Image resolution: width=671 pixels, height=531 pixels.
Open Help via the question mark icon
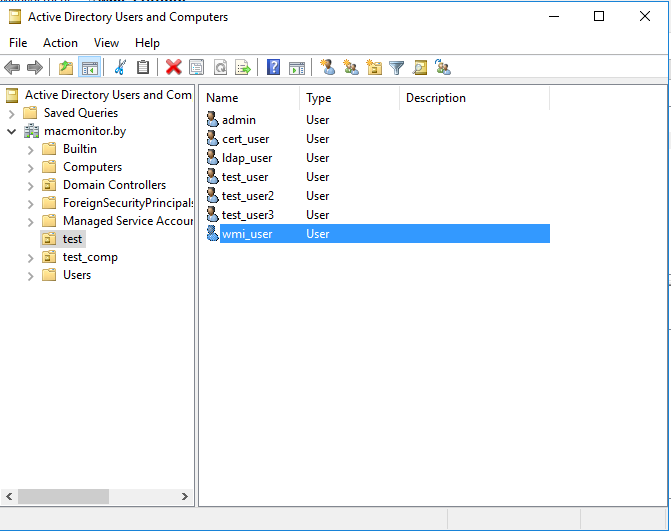pos(273,67)
